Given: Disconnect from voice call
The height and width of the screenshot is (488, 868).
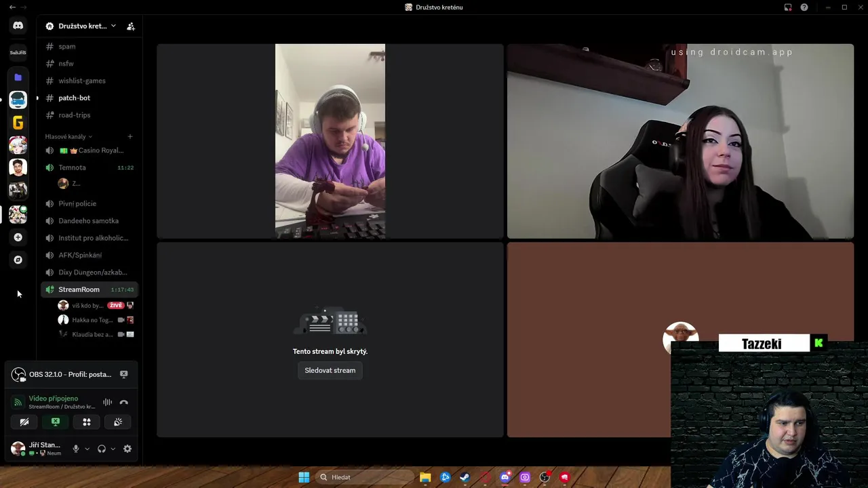Looking at the screenshot, I should tap(123, 402).
